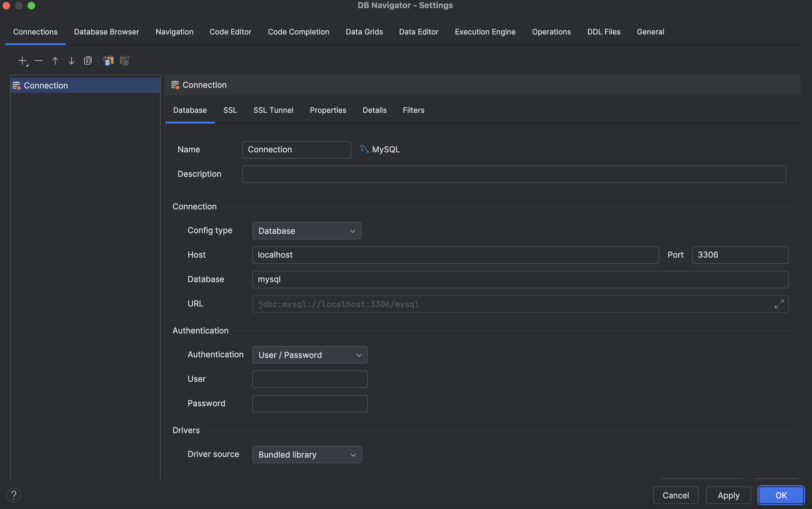Viewport: 812px width, 509px height.
Task: Open the Authentication User / Password dropdown
Action: click(x=309, y=355)
